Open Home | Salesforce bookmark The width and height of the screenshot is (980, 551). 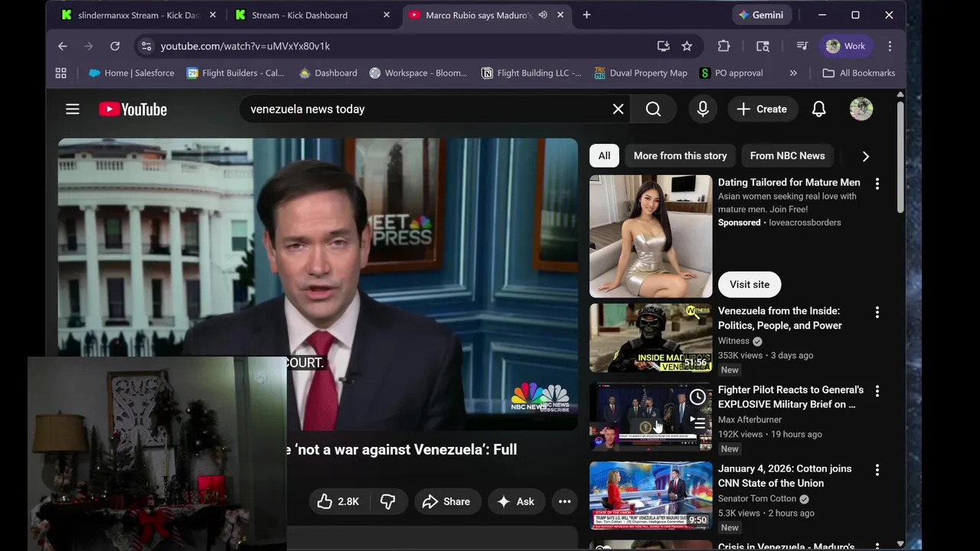tap(132, 73)
